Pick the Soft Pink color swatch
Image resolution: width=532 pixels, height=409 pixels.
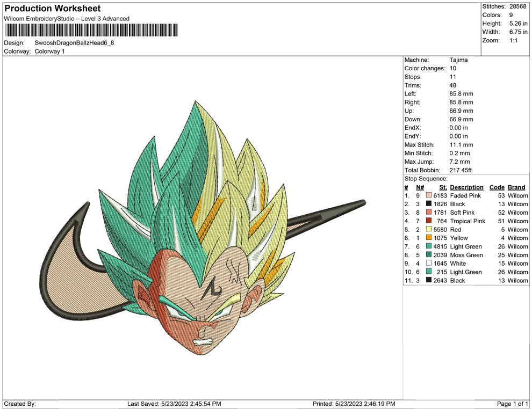click(x=429, y=212)
